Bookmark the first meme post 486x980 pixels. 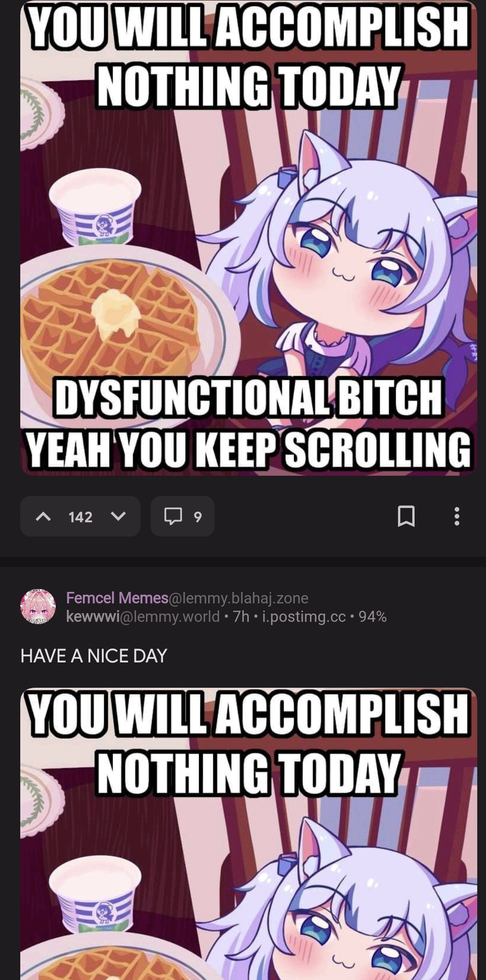coord(406,516)
